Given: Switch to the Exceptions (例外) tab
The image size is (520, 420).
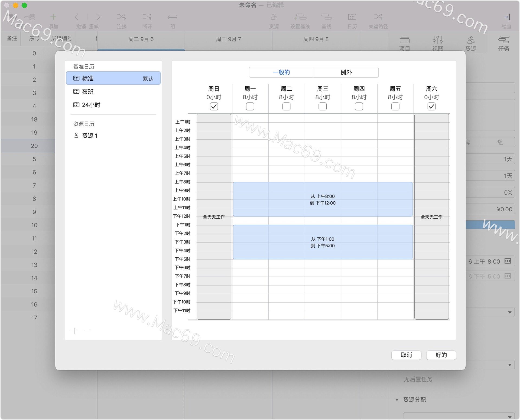Looking at the screenshot, I should (x=346, y=72).
